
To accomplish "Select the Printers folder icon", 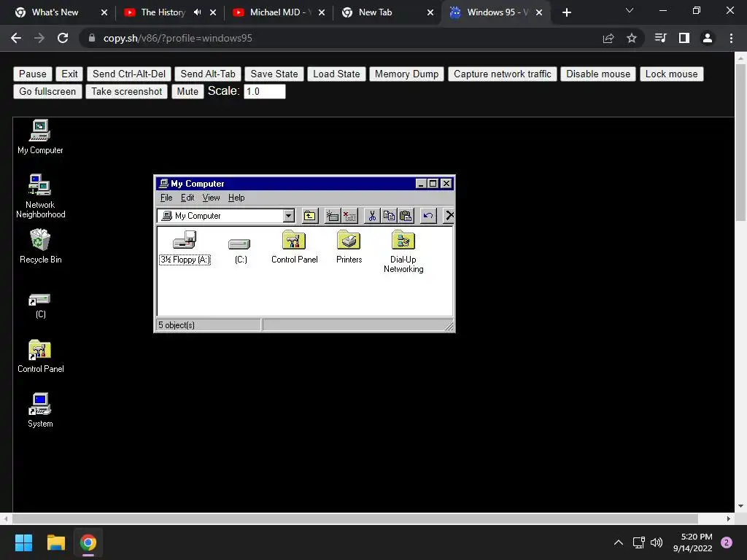I will [x=349, y=247].
